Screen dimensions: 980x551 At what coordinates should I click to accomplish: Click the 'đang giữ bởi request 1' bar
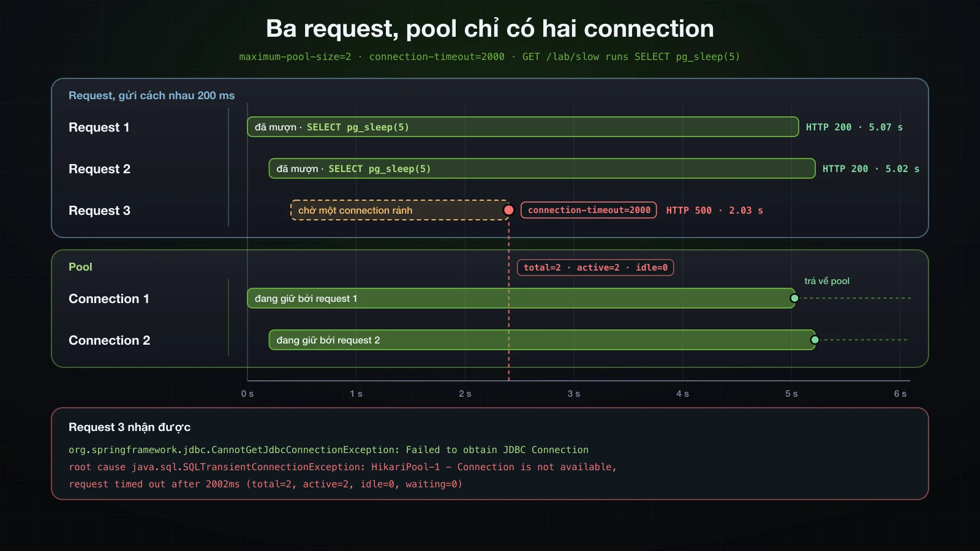521,298
